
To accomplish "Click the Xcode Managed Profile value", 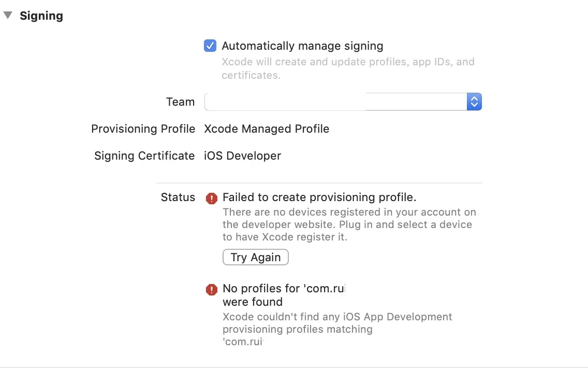I will coord(267,129).
